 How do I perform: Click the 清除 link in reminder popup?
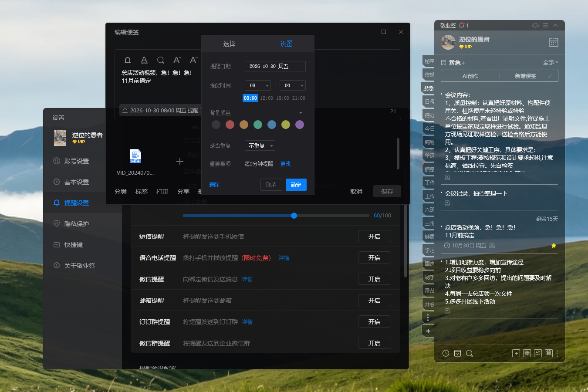tap(214, 185)
